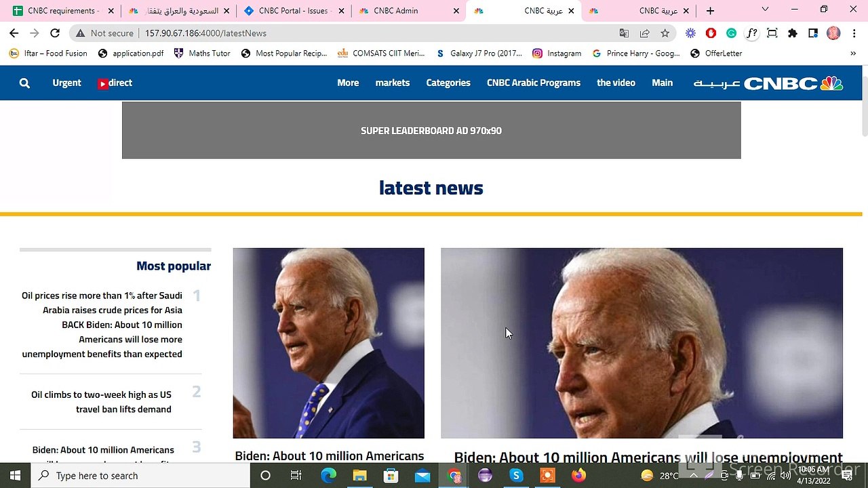Viewport: 868px width, 488px height.
Task: Open the Wi-Fi network icon in tray
Action: (x=770, y=476)
